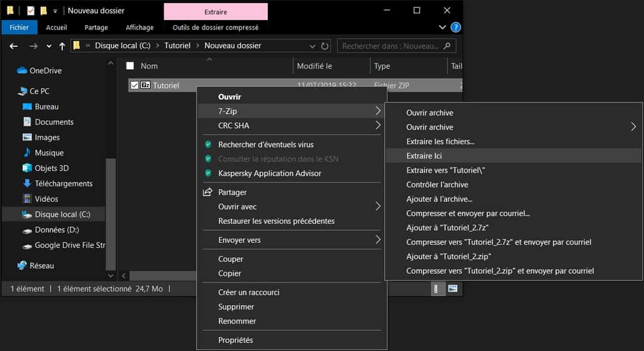Choose Extraire Ici from 7-Zip menu
This screenshot has width=644, height=351.
click(513, 156)
